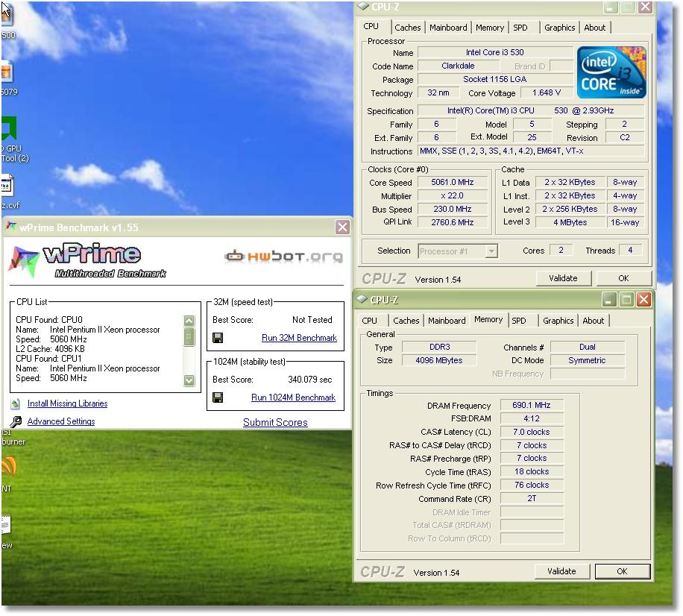
Task: Click up arrow in CPU List scrollbar
Action: click(189, 321)
